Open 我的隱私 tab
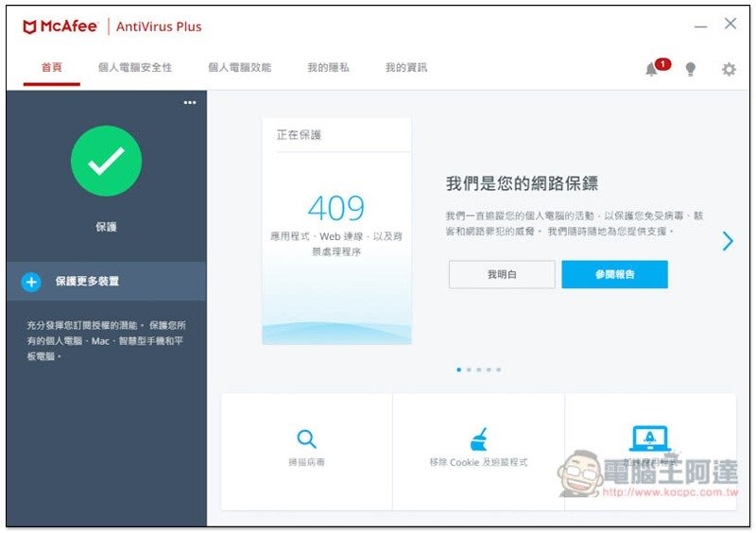 [x=328, y=67]
